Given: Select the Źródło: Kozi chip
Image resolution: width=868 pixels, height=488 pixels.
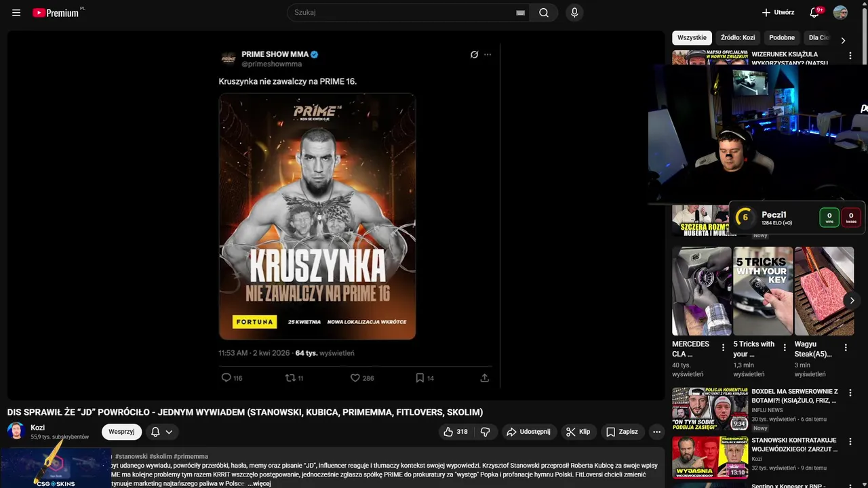Looking at the screenshot, I should [738, 38].
